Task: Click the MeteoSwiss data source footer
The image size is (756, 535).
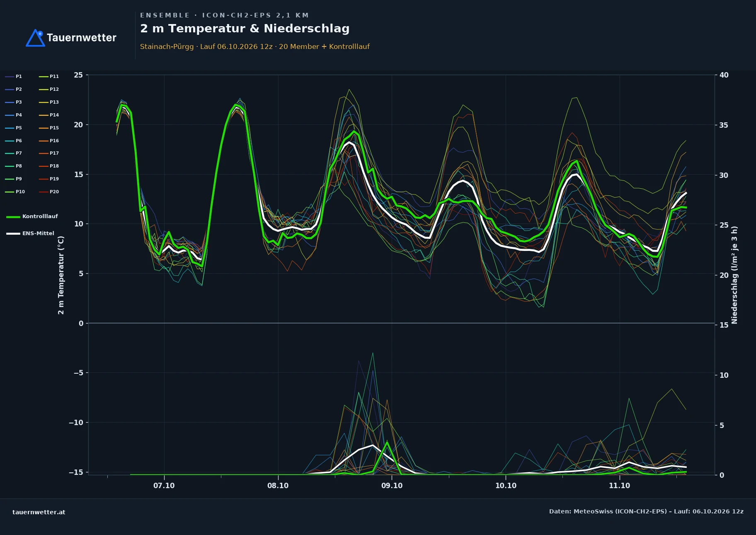Action: click(646, 511)
